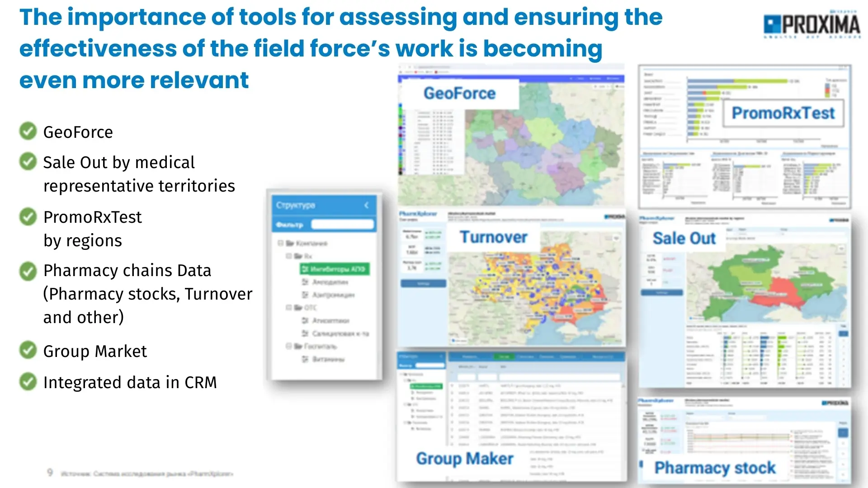This screenshot has width=868, height=488.
Task: Click the OTC folder icon in tree
Action: coord(298,308)
